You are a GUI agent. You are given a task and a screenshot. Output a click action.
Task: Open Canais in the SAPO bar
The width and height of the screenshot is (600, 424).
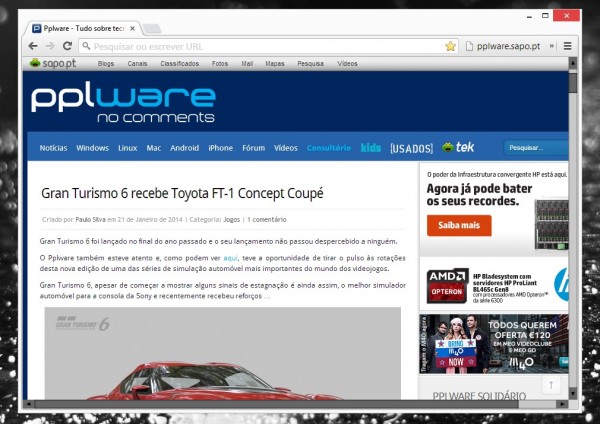(137, 64)
